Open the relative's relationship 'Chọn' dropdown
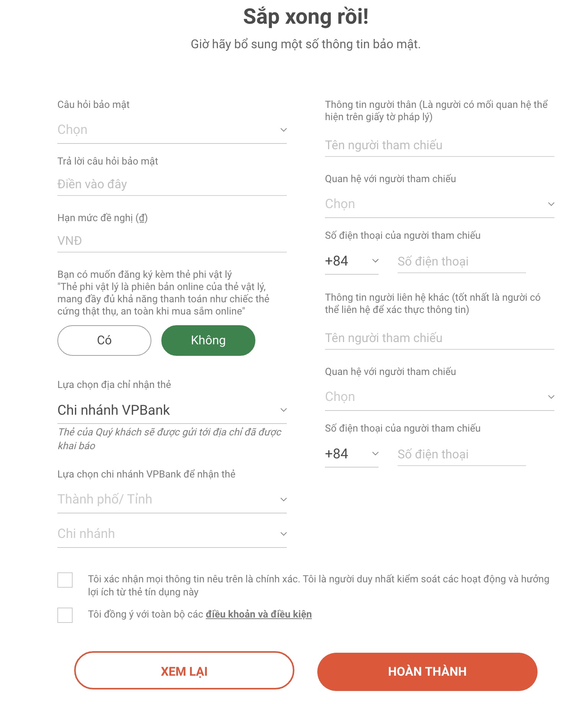The height and width of the screenshot is (704, 588). 439,204
